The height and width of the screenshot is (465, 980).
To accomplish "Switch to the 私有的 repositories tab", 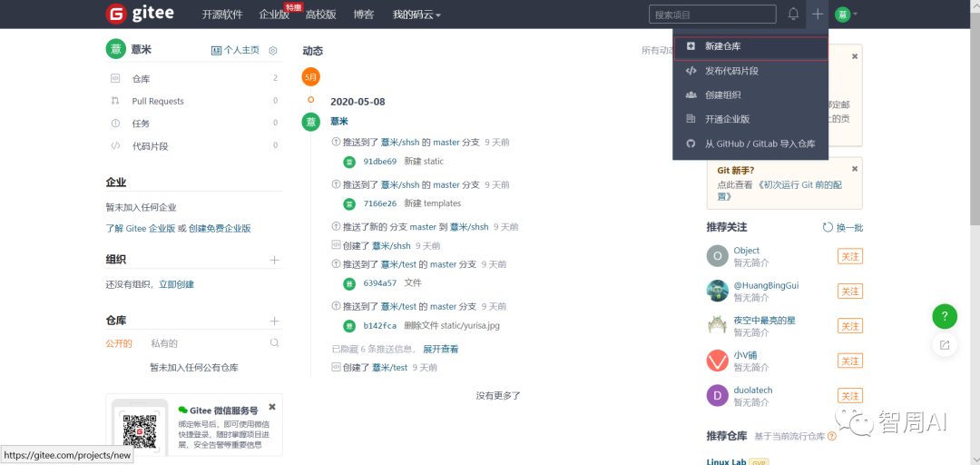I will tap(164, 343).
